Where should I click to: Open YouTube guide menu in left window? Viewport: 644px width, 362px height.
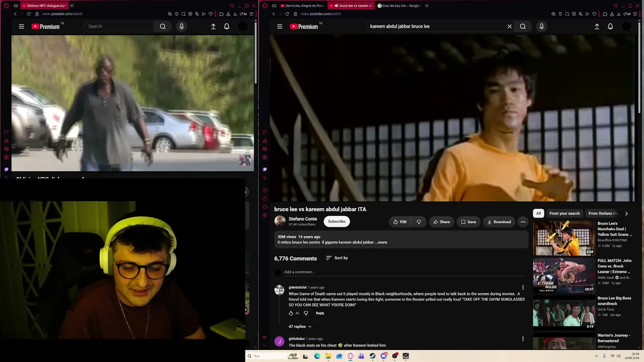click(x=21, y=27)
